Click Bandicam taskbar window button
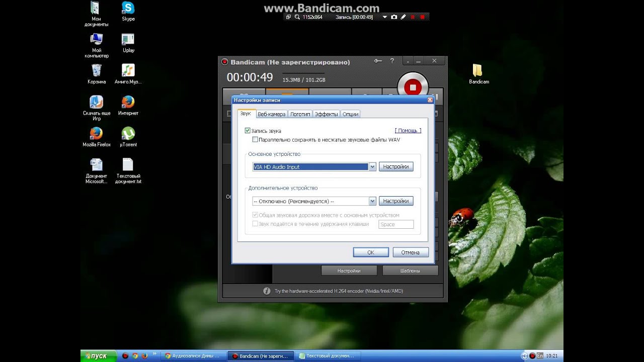This screenshot has height=362, width=644. [260, 356]
